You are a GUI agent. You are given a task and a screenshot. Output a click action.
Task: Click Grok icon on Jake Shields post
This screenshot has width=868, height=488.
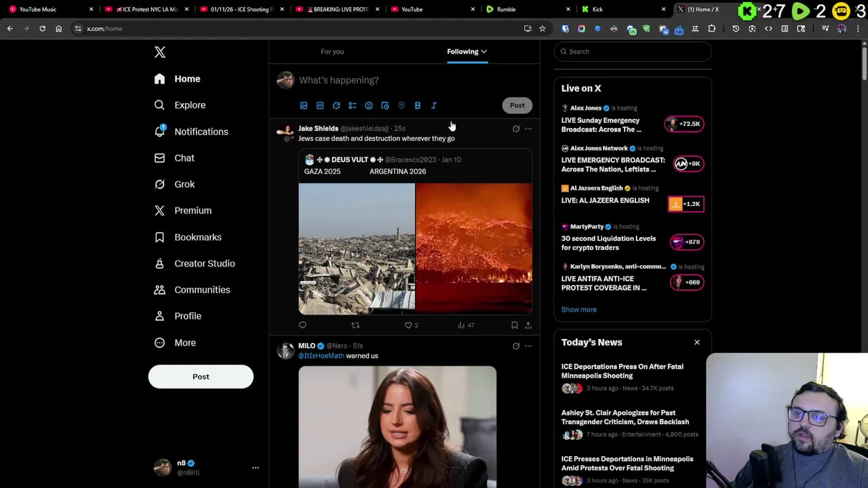(516, 129)
